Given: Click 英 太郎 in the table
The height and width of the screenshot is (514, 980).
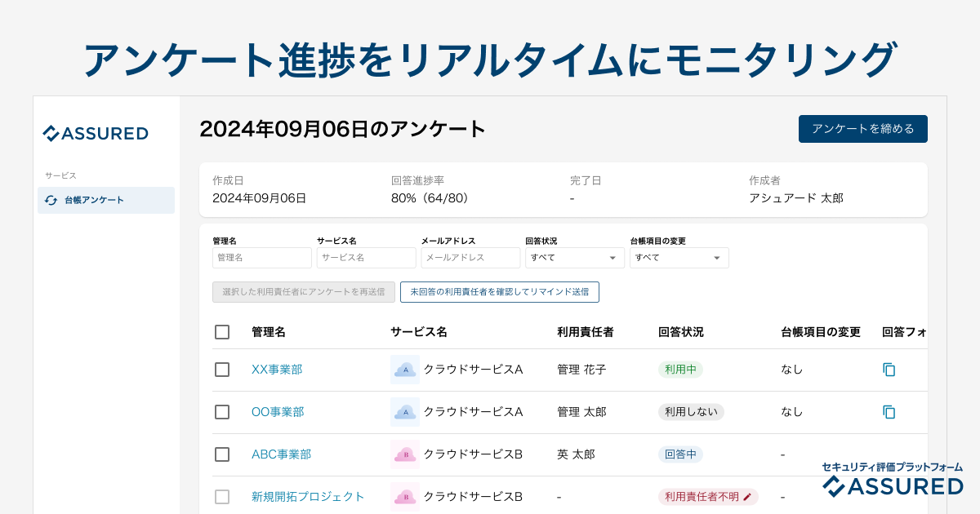Looking at the screenshot, I should point(576,454).
